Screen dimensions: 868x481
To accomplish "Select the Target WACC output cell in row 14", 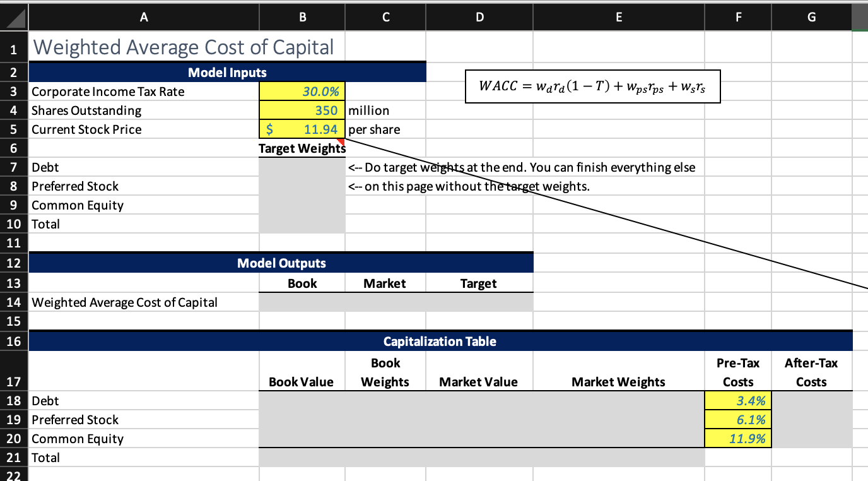I will [x=479, y=302].
